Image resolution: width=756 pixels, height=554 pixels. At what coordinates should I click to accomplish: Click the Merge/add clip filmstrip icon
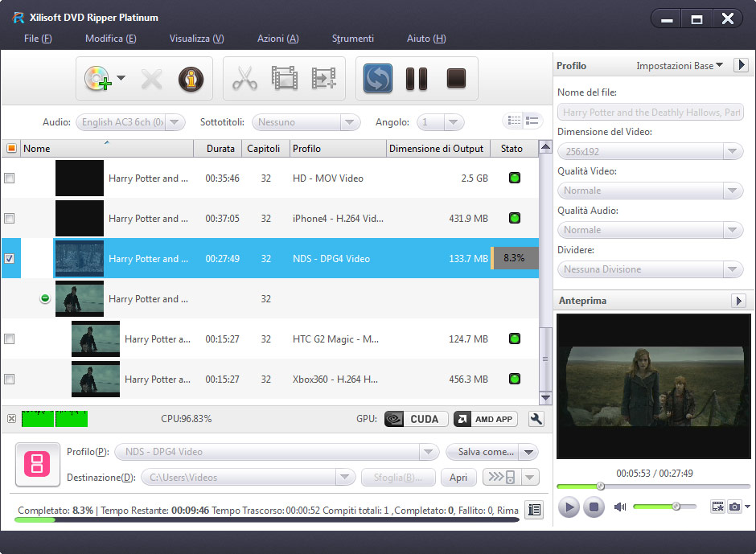coord(323,78)
